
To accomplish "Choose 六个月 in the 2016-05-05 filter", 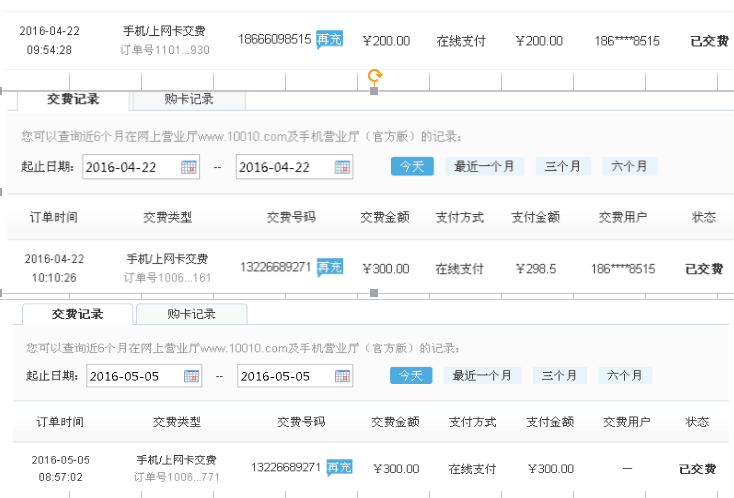I will tap(625, 375).
